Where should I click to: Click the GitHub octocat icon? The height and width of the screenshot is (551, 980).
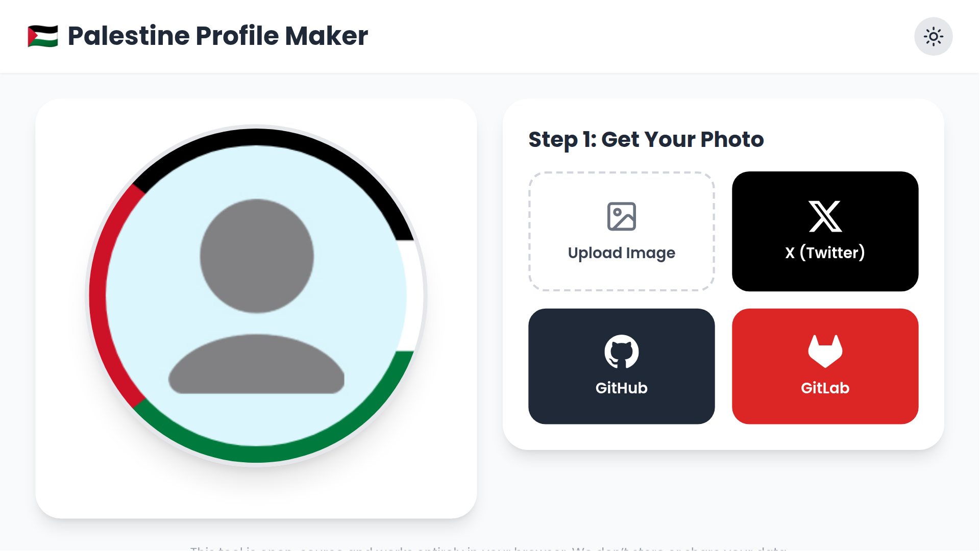621,352
